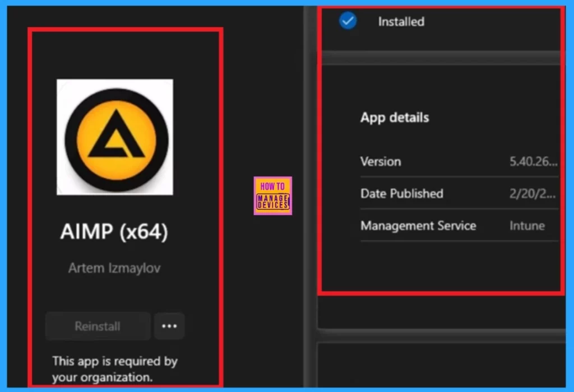Open the three-dots more options menu
Screen dimensions: 574x392
tap(169, 326)
